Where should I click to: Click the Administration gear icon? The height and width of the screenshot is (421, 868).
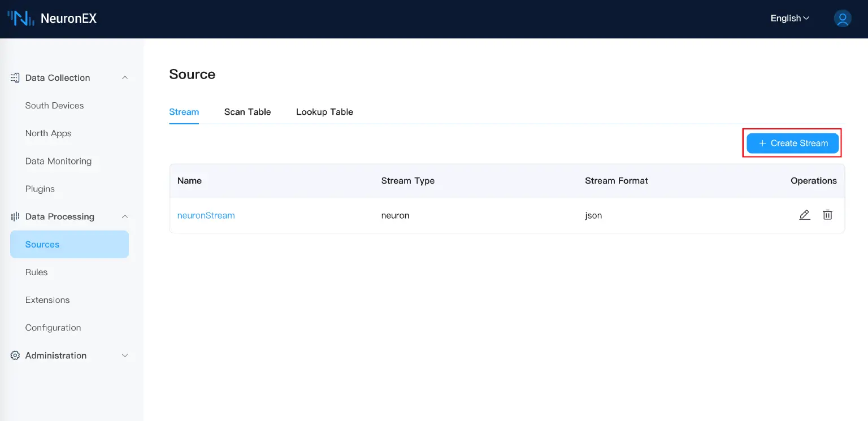[x=14, y=355]
